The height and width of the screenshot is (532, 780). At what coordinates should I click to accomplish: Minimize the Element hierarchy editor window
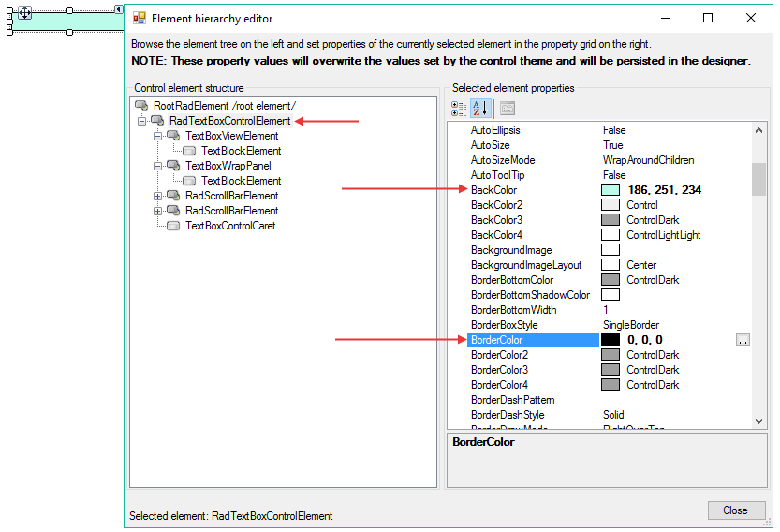click(x=666, y=18)
